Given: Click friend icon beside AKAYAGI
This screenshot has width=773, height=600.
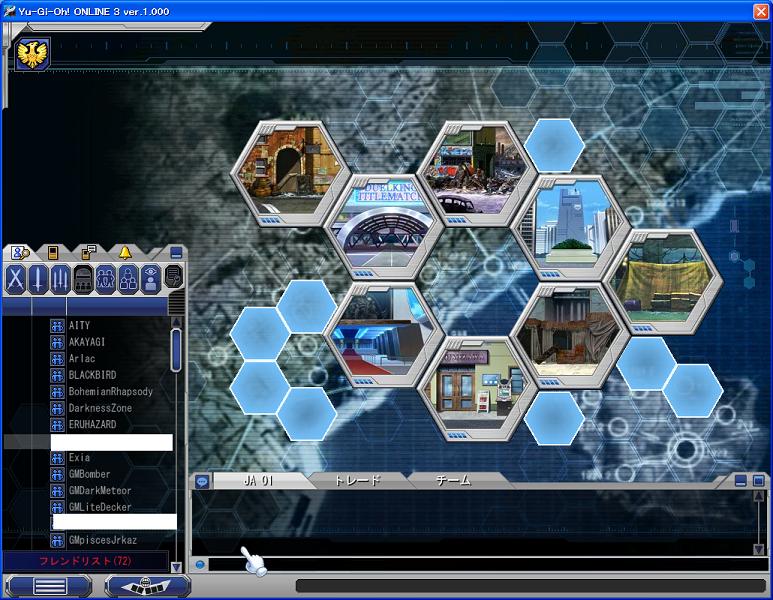Looking at the screenshot, I should pyautogui.click(x=57, y=342).
